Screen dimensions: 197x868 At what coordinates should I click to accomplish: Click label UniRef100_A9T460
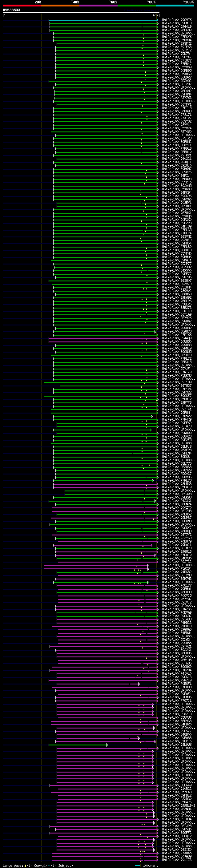tap(177, 132)
